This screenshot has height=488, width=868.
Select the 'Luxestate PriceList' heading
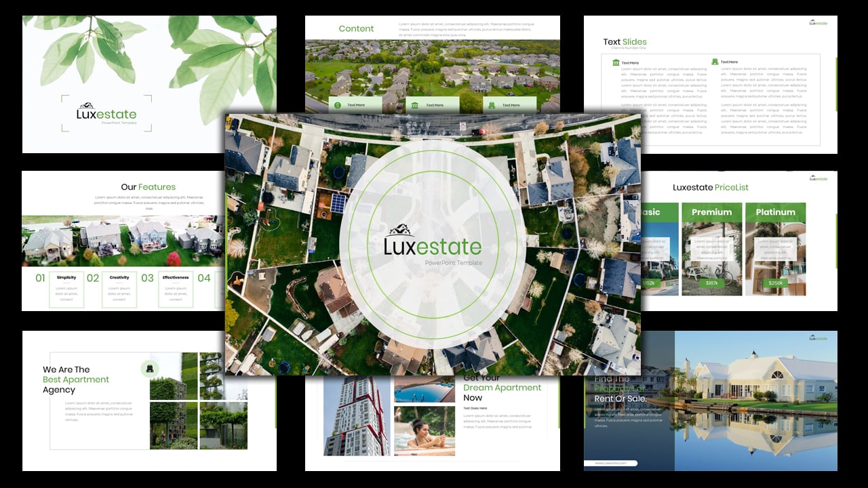[x=711, y=187]
